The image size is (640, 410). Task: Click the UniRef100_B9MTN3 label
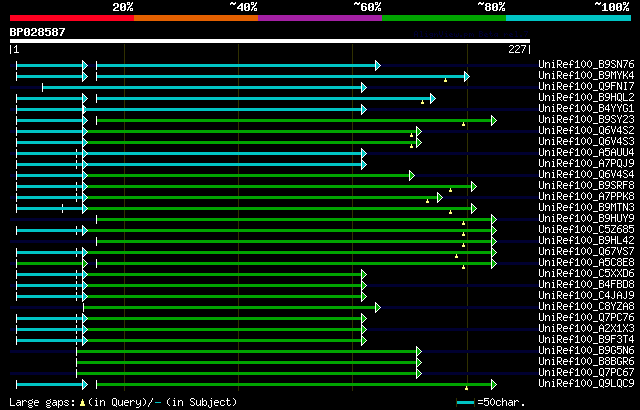tap(586, 208)
